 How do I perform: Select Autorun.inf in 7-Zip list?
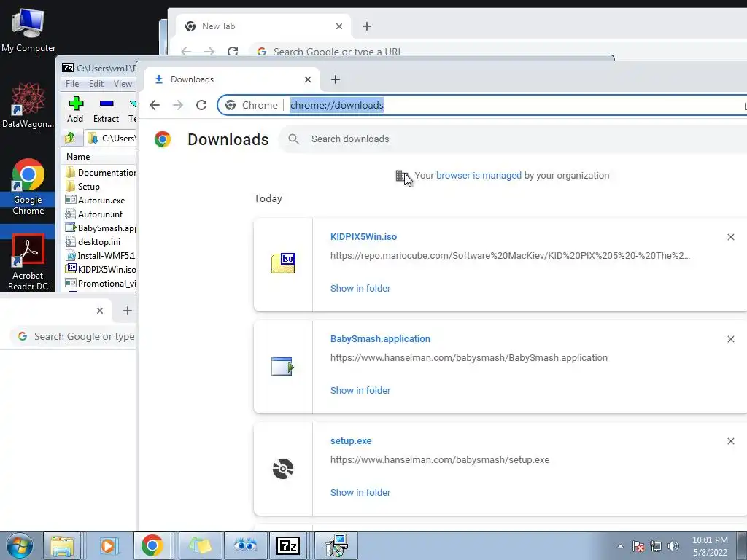[x=94, y=214]
